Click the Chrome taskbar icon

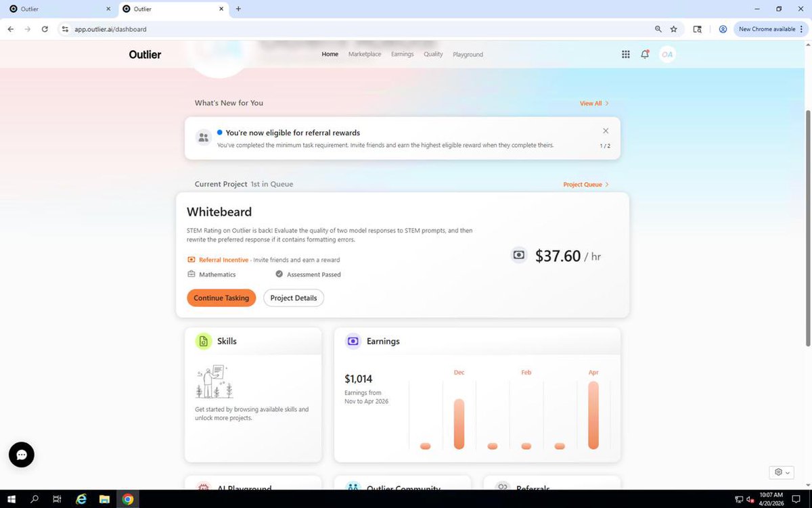click(127, 499)
